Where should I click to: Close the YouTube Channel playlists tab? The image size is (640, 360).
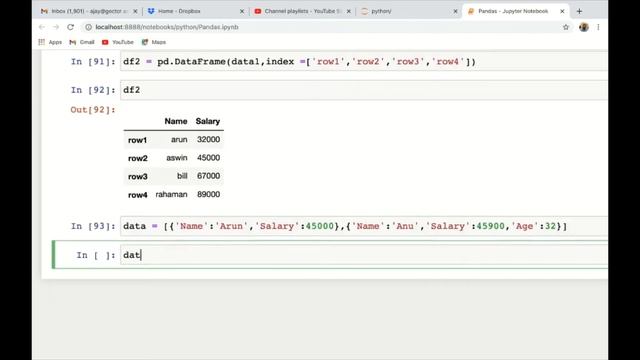pyautogui.click(x=349, y=11)
